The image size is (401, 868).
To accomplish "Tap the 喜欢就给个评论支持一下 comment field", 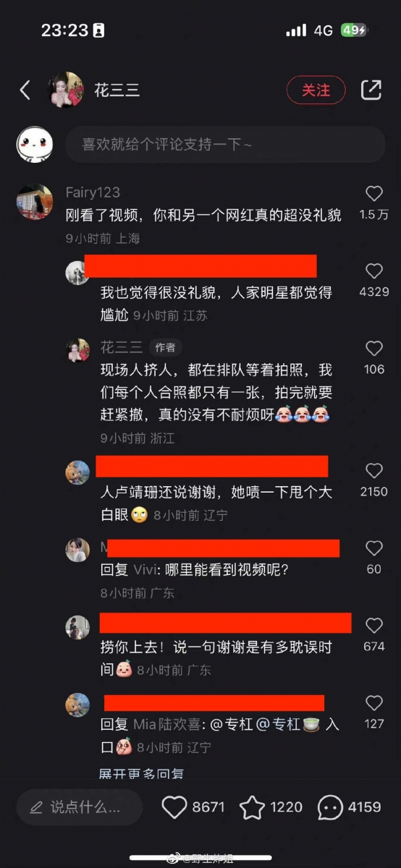I will 225,144.
